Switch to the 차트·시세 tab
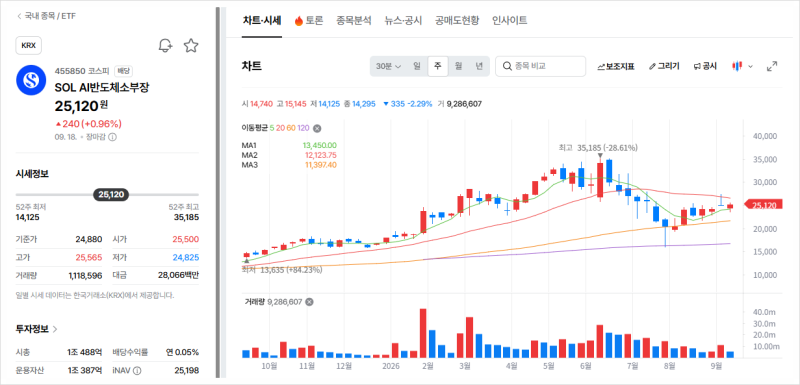The width and height of the screenshot is (800, 385). (x=262, y=21)
